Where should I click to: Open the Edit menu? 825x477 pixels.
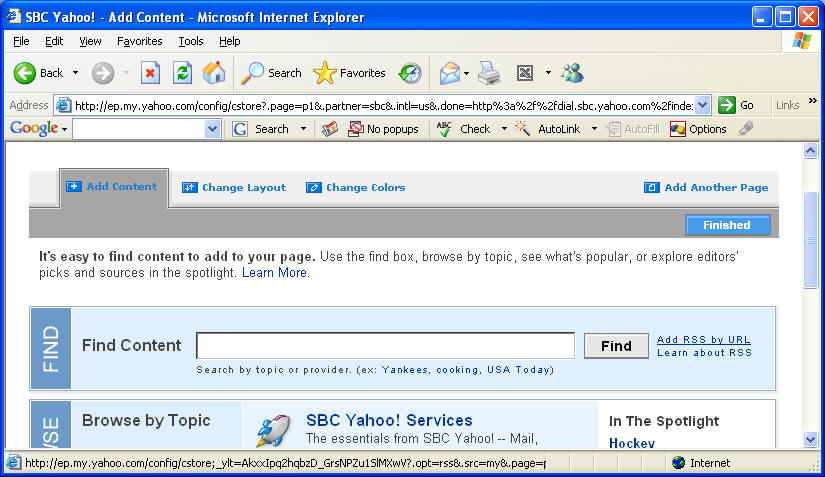[x=54, y=41]
